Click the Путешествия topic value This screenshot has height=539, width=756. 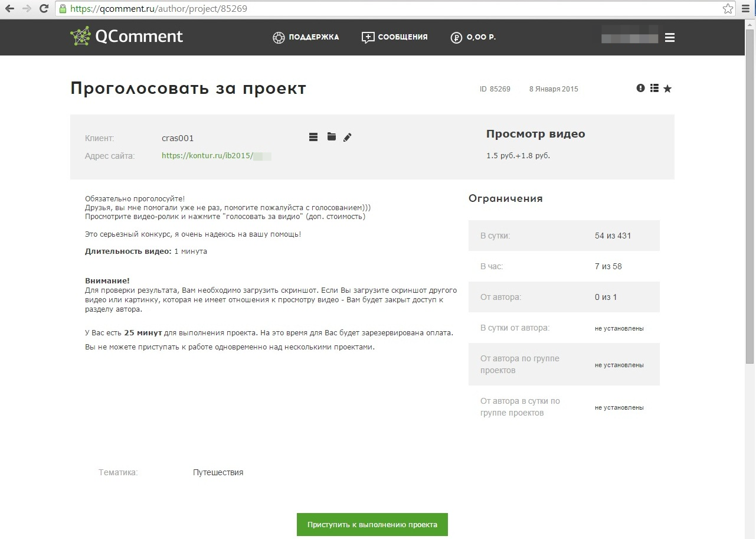pos(218,472)
